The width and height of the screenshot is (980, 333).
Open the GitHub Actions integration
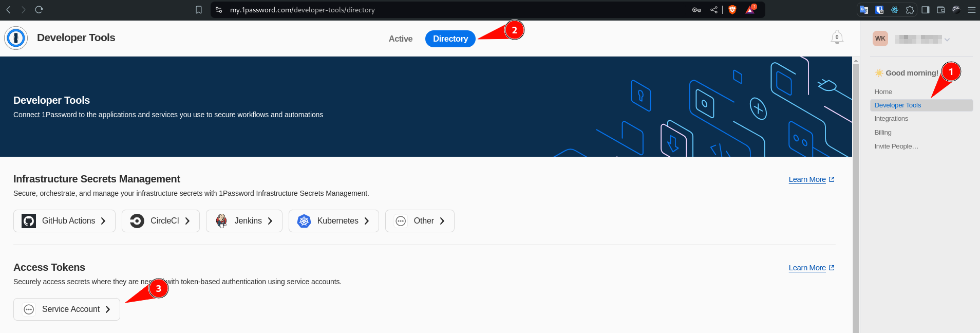[64, 221]
